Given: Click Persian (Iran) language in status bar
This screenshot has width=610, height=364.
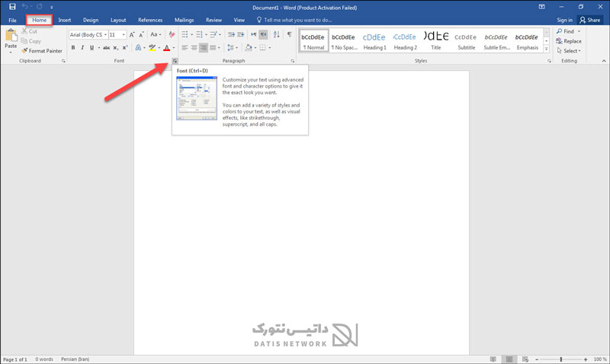Looking at the screenshot, I should tap(75, 359).
